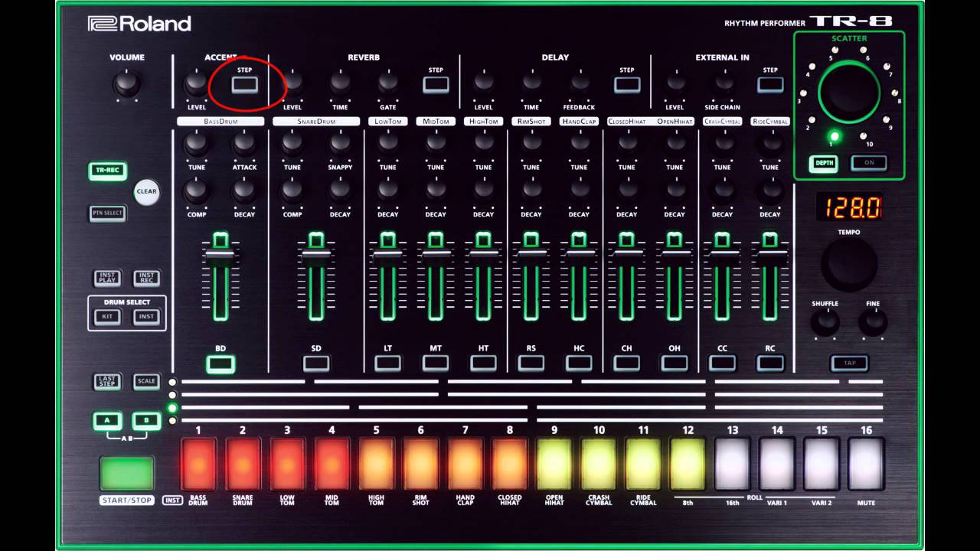Tap step pad 11 Ride Cymbal
Screen dimensions: 980x551
coord(643,464)
